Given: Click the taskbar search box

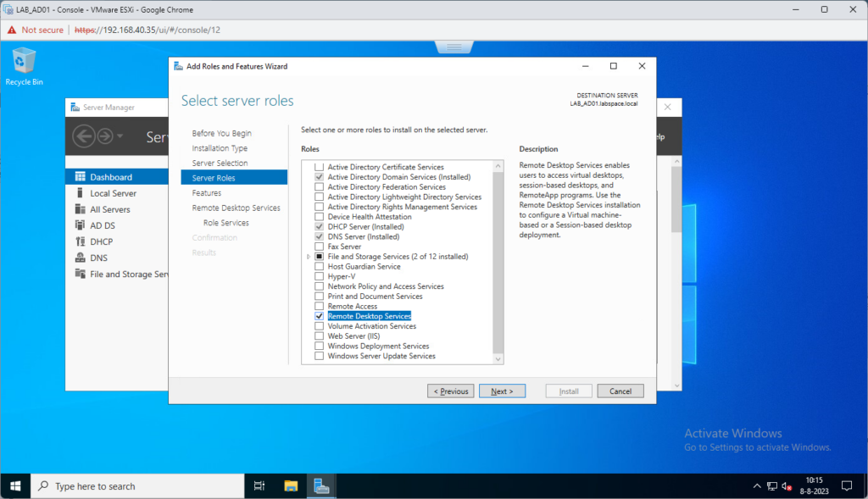Looking at the screenshot, I should point(137,485).
